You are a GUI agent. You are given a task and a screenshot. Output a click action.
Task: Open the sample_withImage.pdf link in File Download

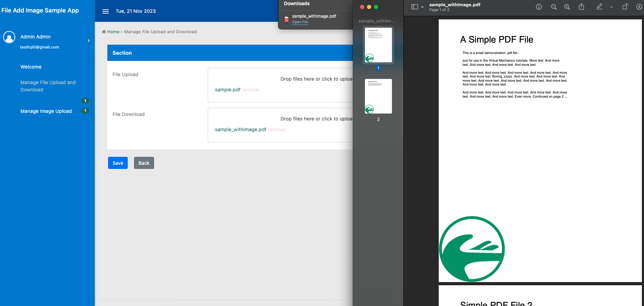click(x=241, y=129)
